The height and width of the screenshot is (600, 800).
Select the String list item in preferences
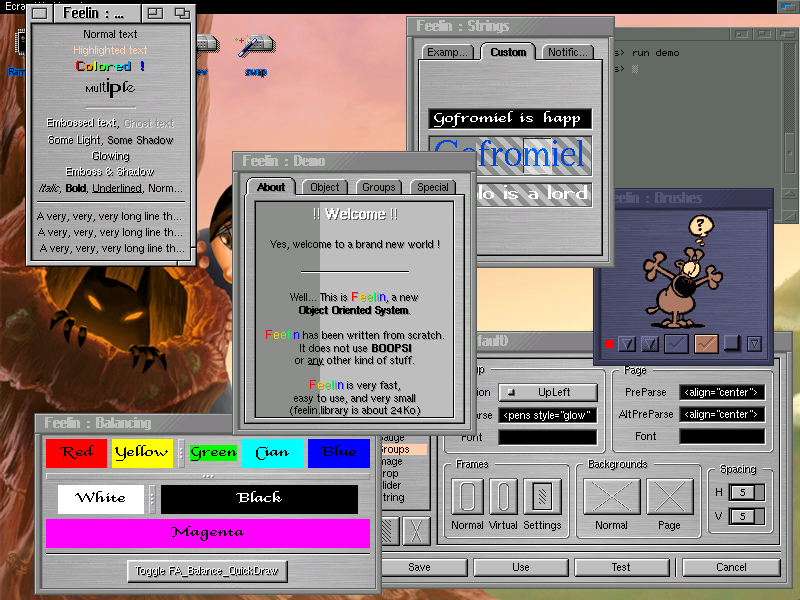click(x=393, y=497)
